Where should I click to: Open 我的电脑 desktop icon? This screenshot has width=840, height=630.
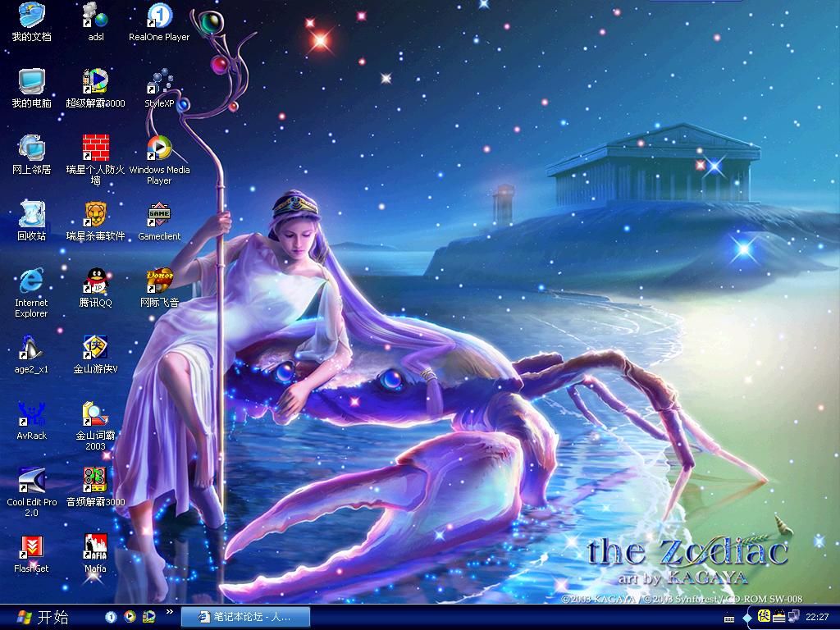(x=32, y=89)
